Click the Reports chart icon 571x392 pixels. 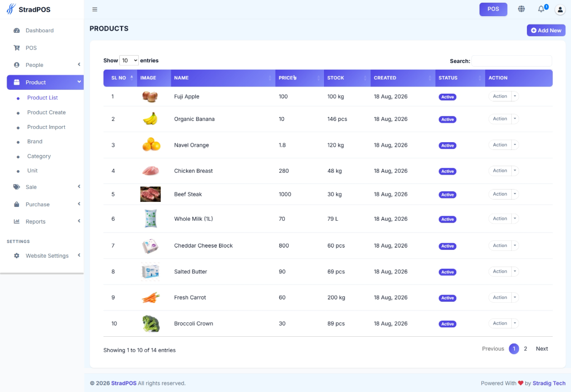point(17,221)
